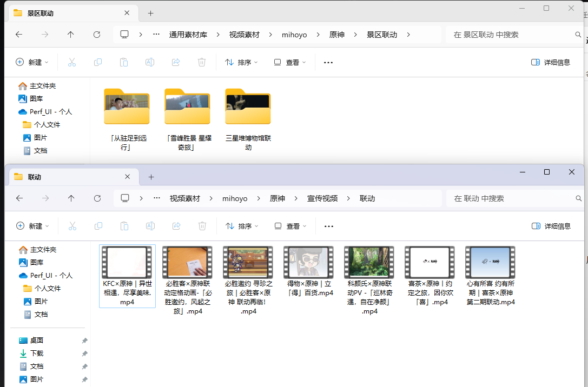This screenshot has width=588, height=387.
Task: Open 查看 dropdown in 联动 window
Action: [x=290, y=226]
